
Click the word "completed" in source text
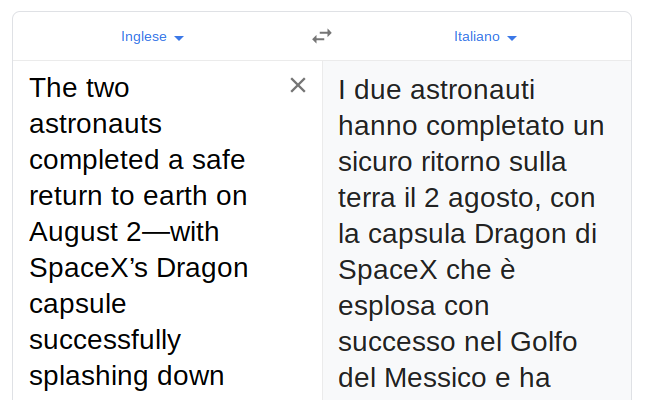(89, 160)
